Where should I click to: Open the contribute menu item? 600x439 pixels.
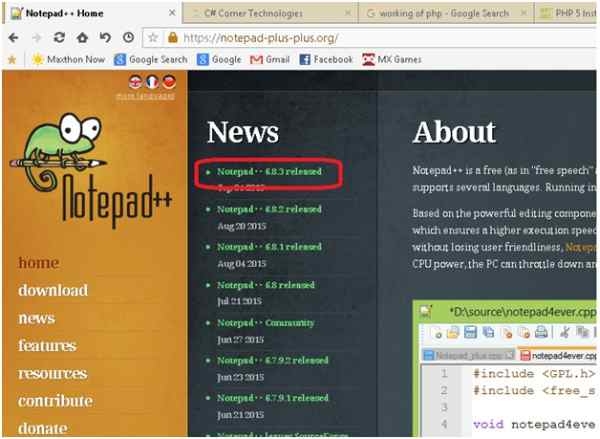pos(55,401)
